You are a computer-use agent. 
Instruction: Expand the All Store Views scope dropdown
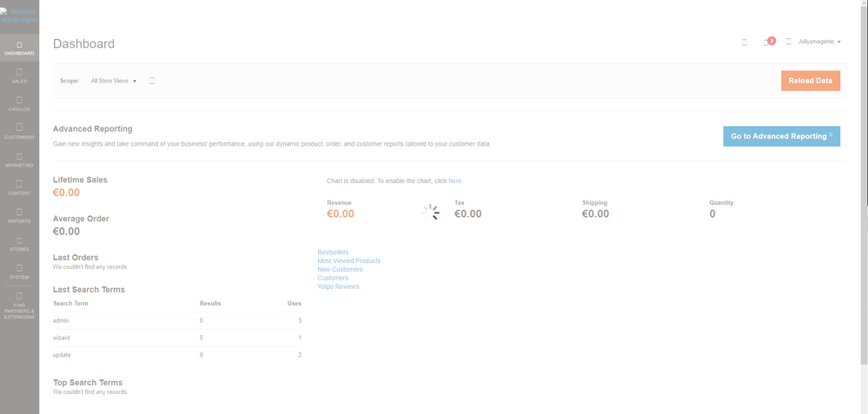pyautogui.click(x=114, y=81)
